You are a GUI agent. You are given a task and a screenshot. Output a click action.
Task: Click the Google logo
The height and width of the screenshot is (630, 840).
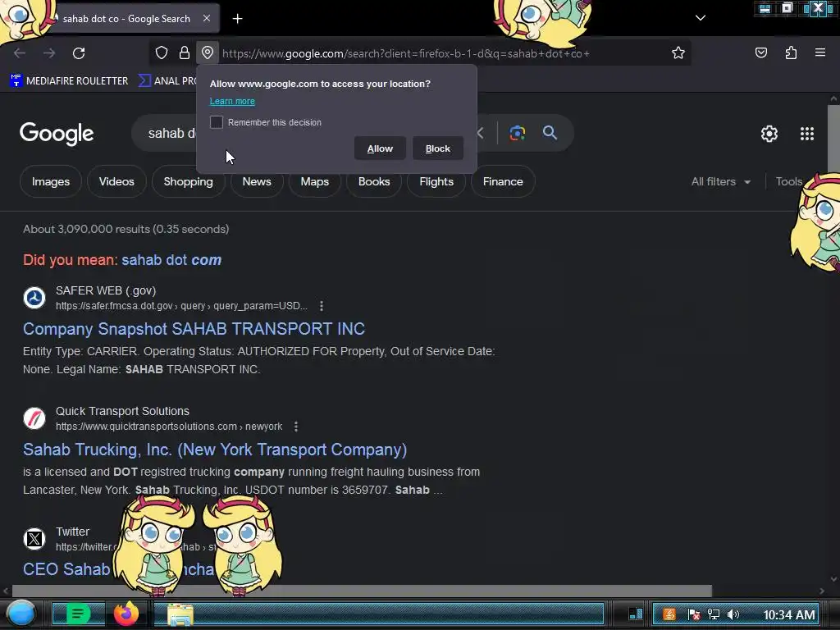pos(57,134)
